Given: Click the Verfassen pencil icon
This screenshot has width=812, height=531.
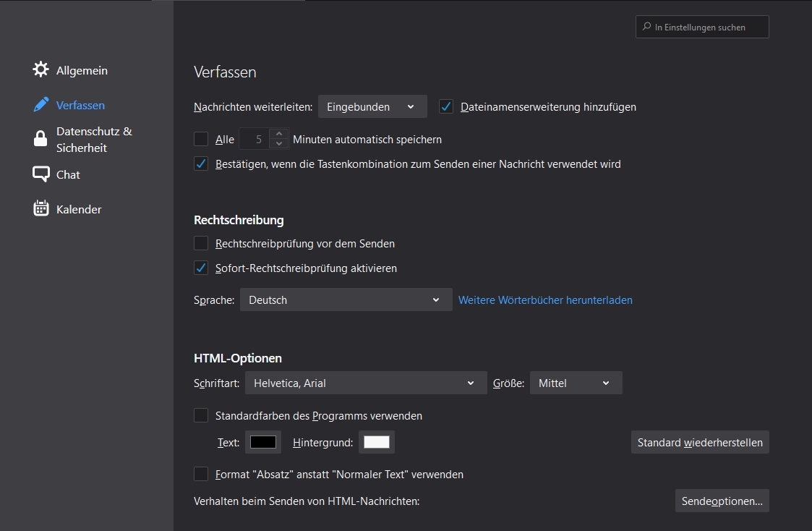Looking at the screenshot, I should (x=41, y=105).
